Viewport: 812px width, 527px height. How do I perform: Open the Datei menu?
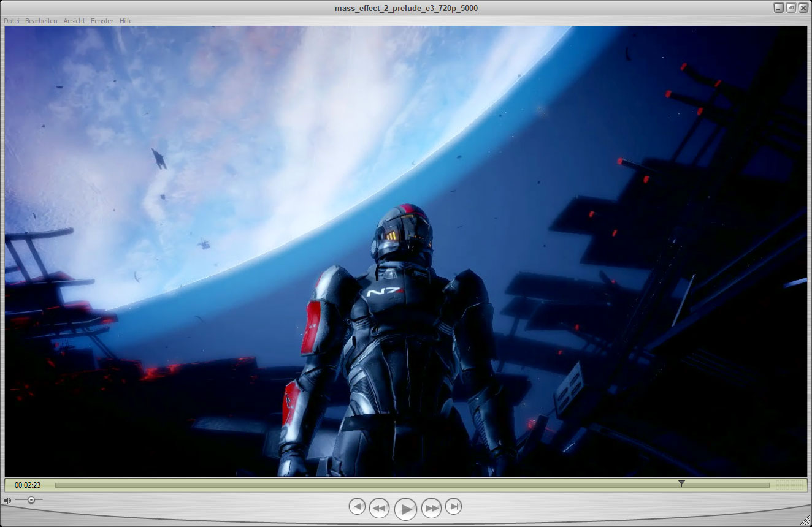12,21
